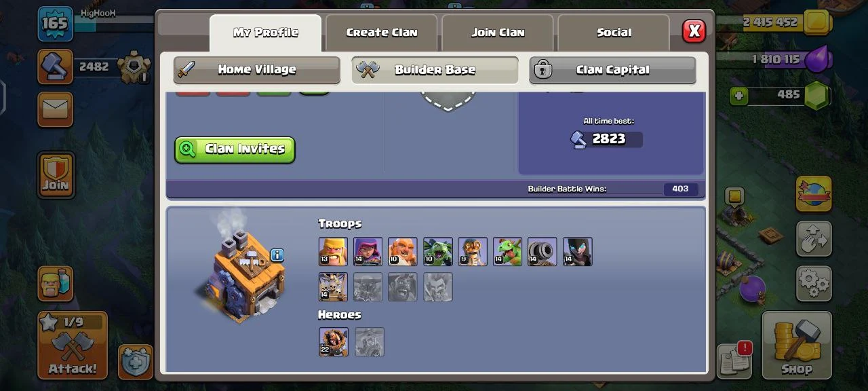
Task: Tap the Raged Barbarian troop icon
Action: pos(333,251)
